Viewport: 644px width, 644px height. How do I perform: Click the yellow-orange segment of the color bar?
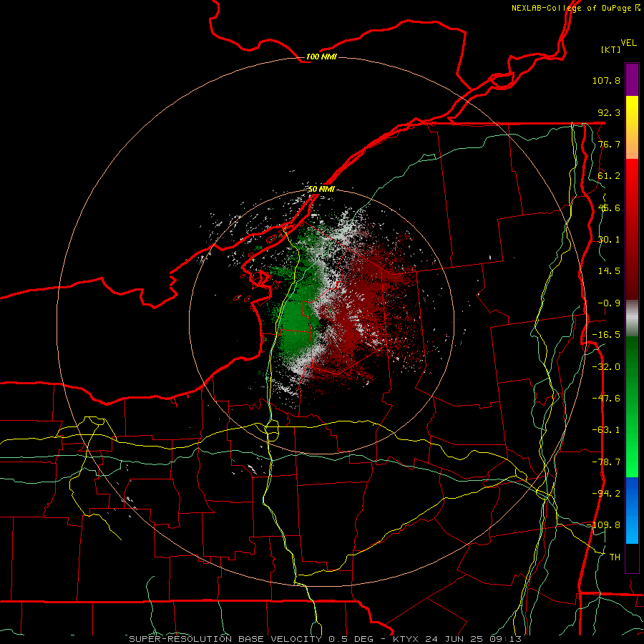[x=632, y=127]
